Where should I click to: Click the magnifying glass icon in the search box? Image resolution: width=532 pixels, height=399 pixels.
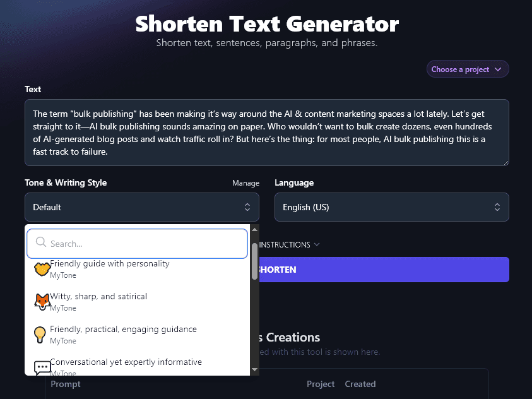tap(40, 242)
